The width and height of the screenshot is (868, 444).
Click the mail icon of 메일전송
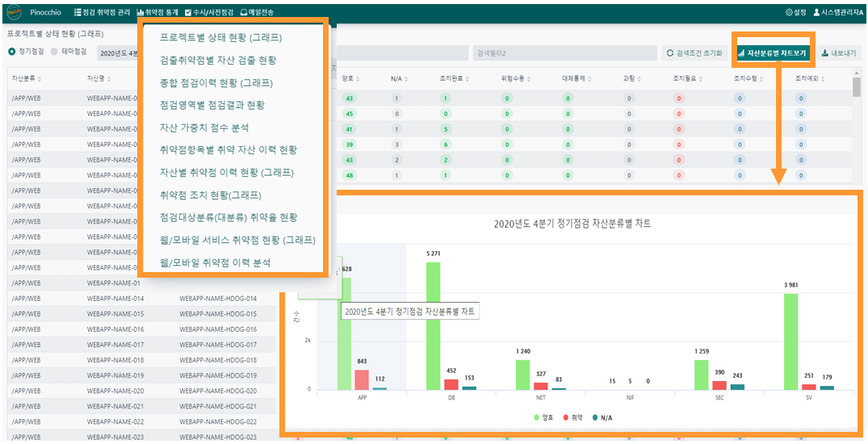244,12
